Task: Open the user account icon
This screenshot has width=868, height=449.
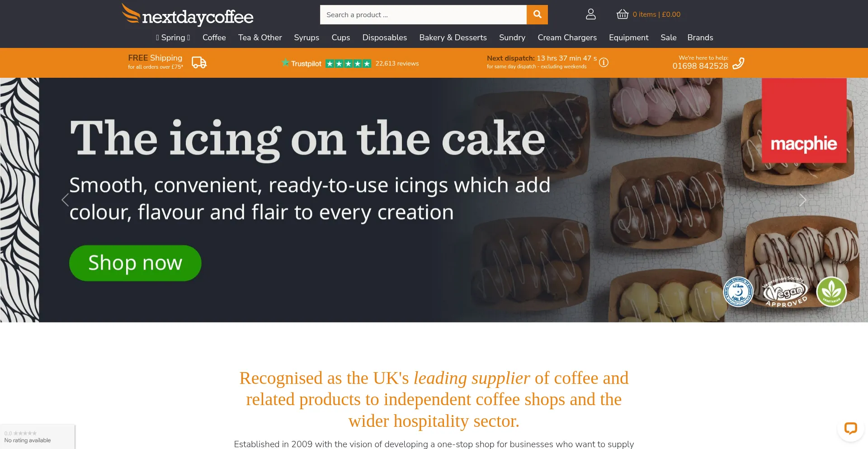Action: pyautogui.click(x=591, y=14)
